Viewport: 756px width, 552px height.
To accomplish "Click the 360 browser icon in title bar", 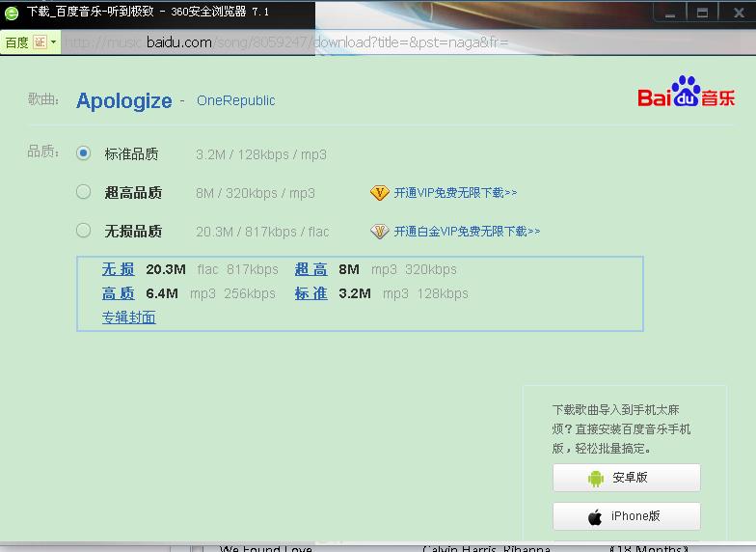I will [12, 13].
